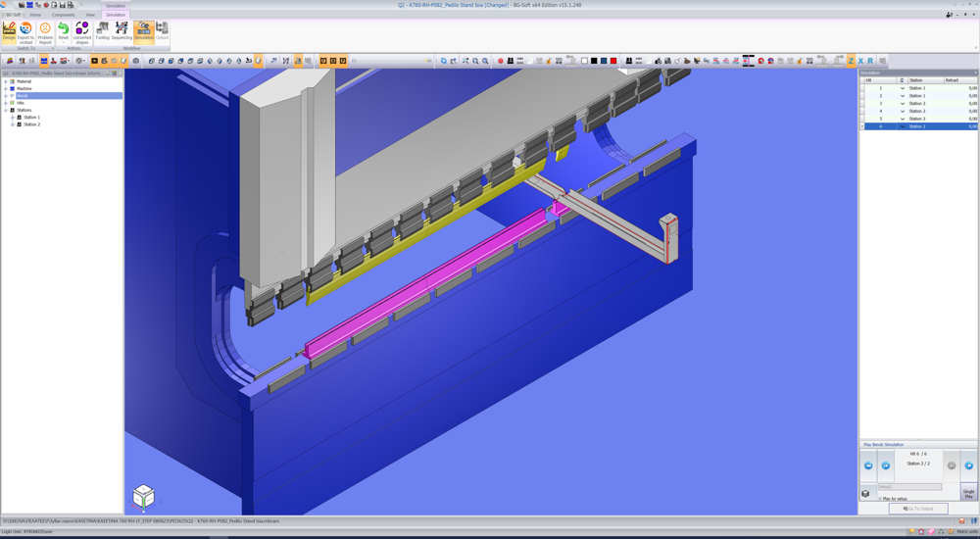Switch to the Components ribbon tab
Viewport: 980px width, 539px height.
(x=63, y=15)
